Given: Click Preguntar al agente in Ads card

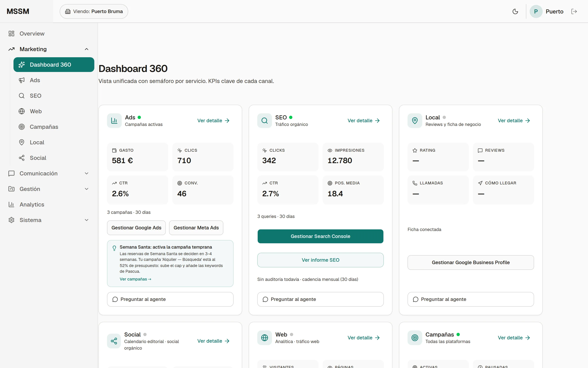Looking at the screenshot, I should point(170,299).
